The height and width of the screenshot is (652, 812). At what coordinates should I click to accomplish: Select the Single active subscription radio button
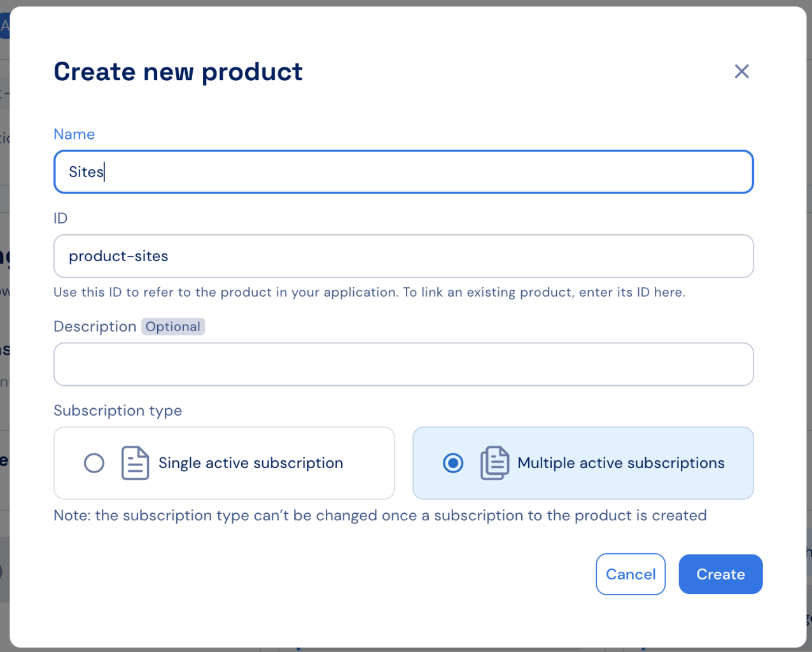coord(94,463)
